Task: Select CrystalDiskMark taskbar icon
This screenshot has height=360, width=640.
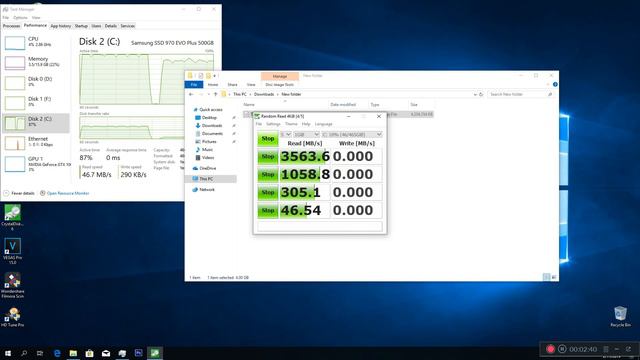Action: click(x=155, y=353)
